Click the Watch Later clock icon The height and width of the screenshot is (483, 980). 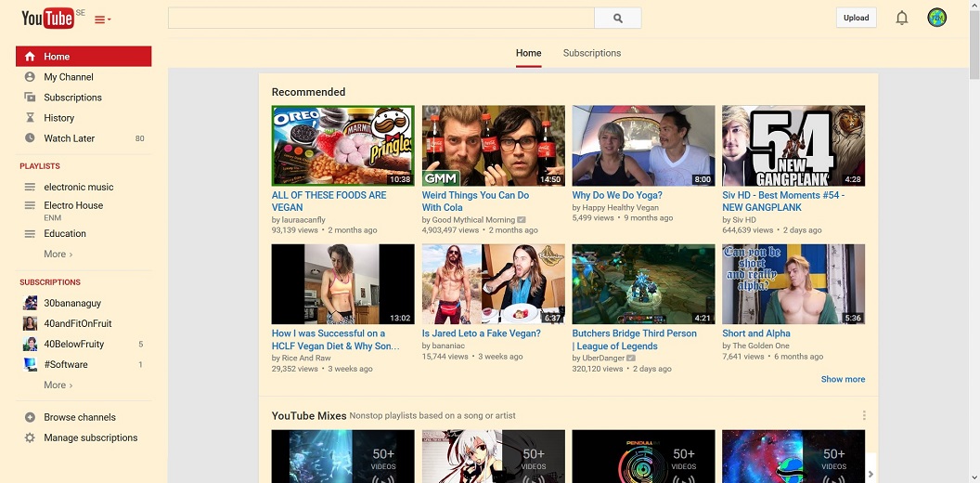click(30, 138)
